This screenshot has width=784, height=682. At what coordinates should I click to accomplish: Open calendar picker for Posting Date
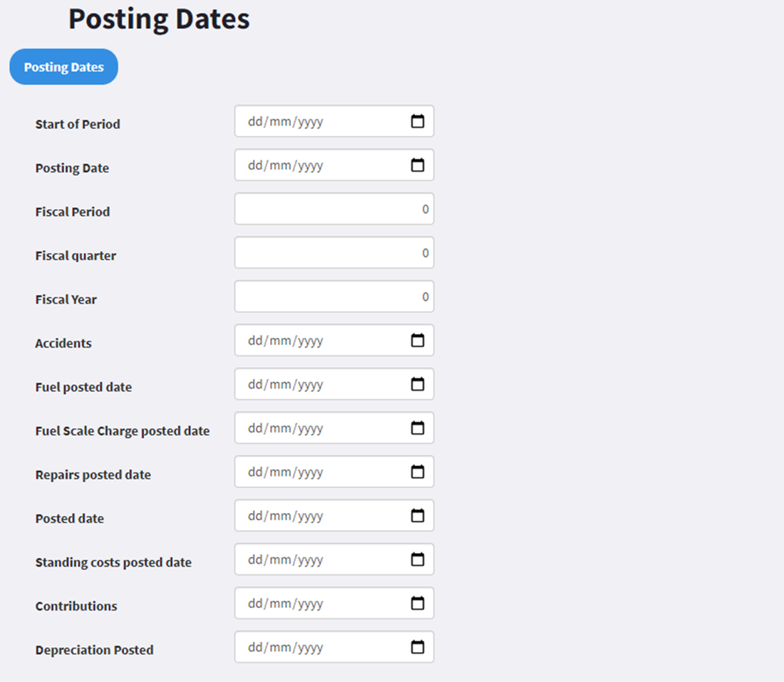pos(418,165)
